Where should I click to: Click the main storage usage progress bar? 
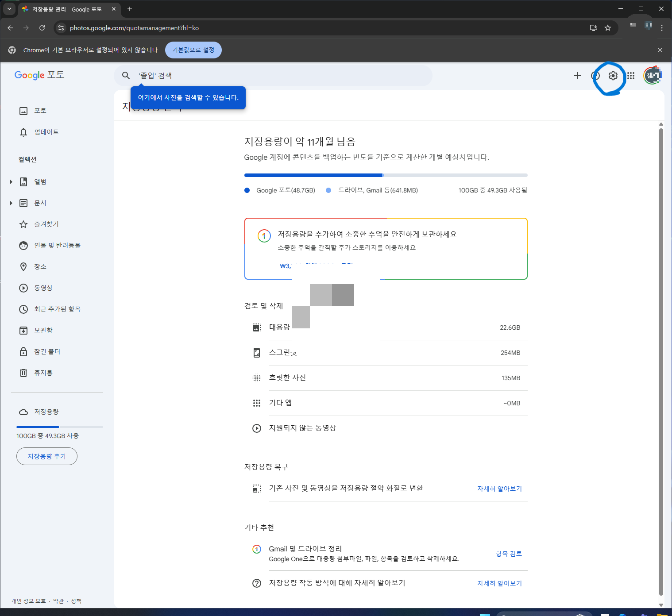(386, 175)
